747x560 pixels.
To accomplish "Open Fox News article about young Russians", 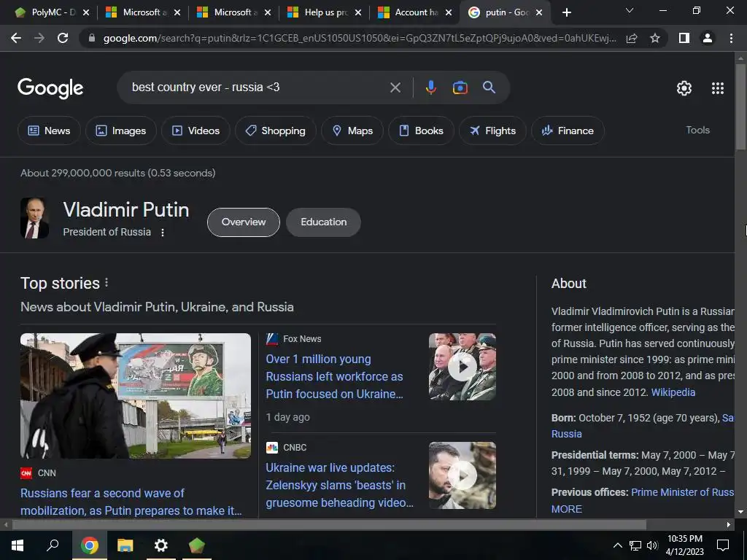I will coord(334,376).
